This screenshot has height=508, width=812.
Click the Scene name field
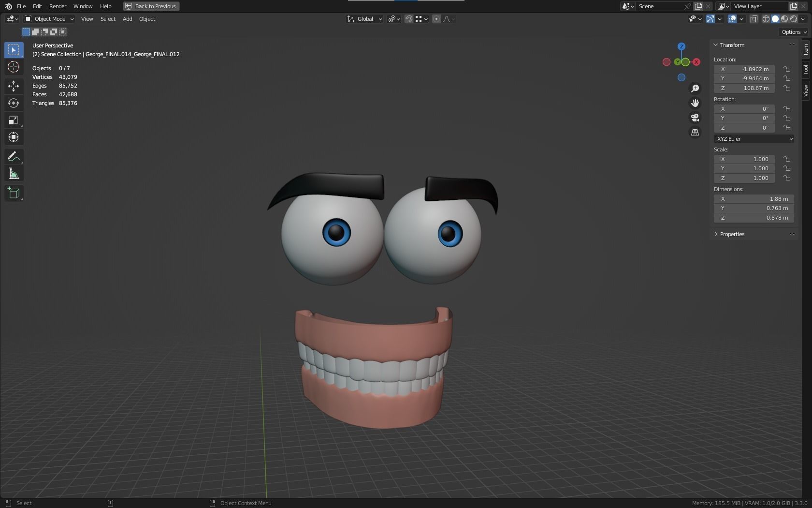660,6
